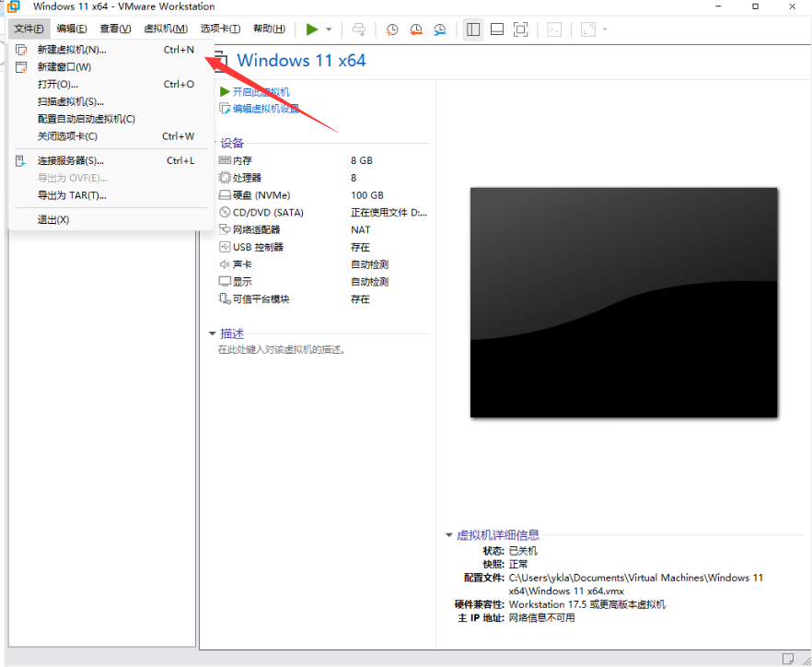Click the VMware Workstation title bar logo
The image size is (812, 667).
[14, 6]
